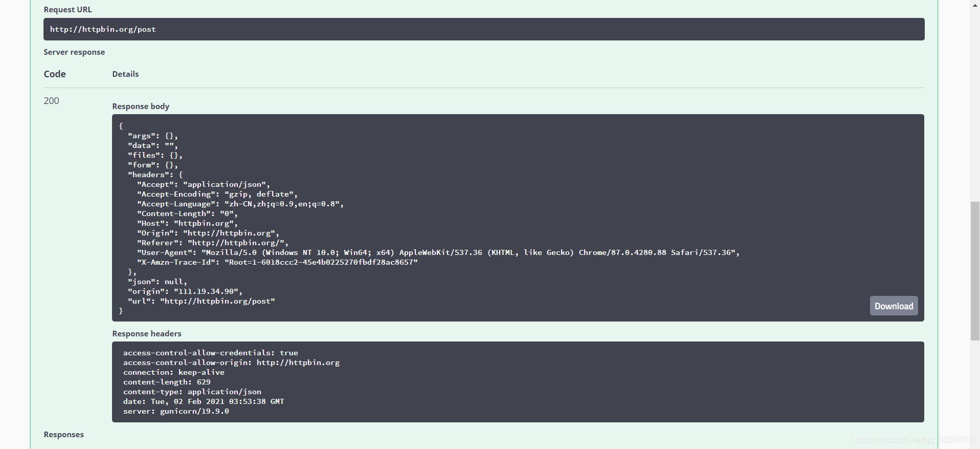
Task: Click the page vertical scrollbar thumb
Action: tap(975, 271)
